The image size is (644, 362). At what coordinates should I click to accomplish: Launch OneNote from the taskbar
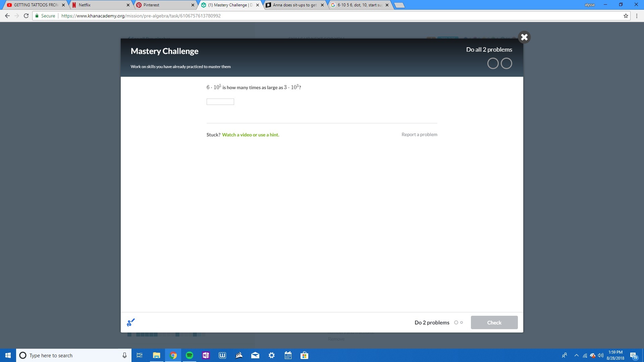point(206,355)
